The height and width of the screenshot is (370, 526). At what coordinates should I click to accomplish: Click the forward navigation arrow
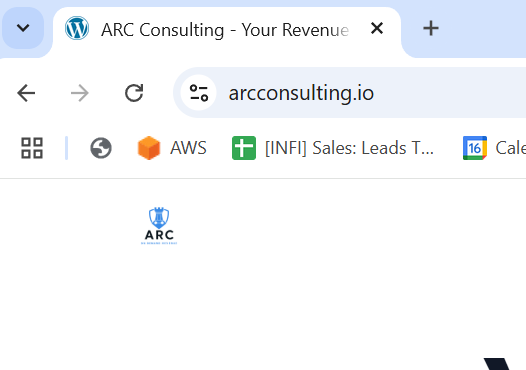80,93
